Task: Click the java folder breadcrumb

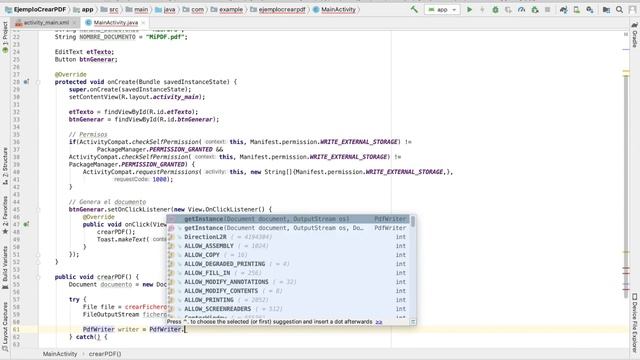Action: pos(165,9)
